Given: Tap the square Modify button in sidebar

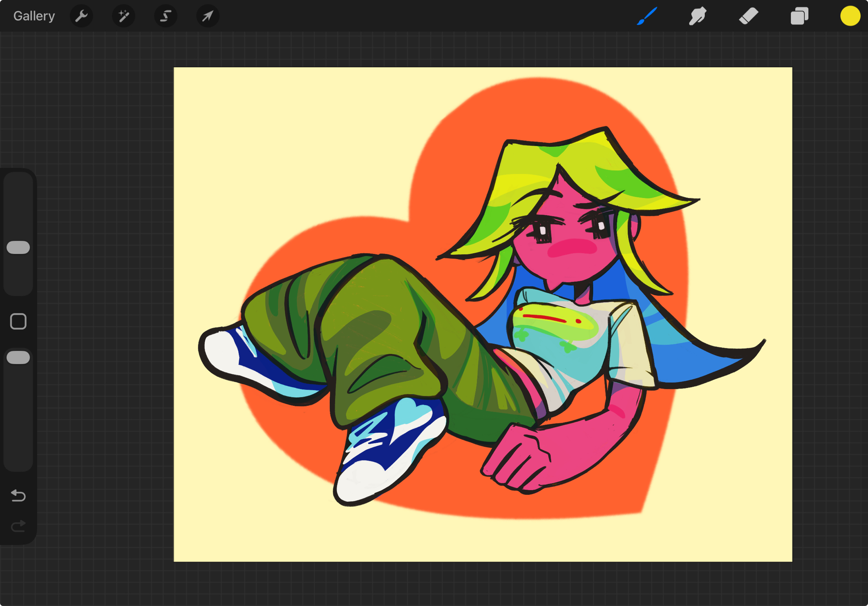Looking at the screenshot, I should tap(18, 322).
